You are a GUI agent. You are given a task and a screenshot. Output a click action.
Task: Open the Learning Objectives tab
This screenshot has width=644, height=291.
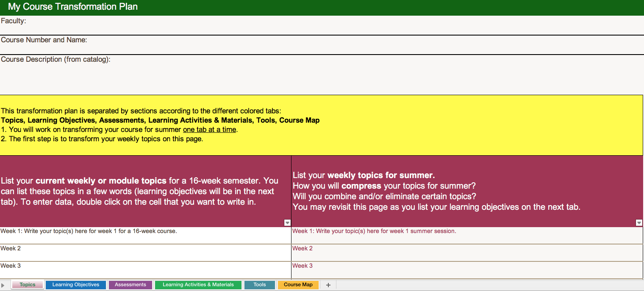(76, 285)
